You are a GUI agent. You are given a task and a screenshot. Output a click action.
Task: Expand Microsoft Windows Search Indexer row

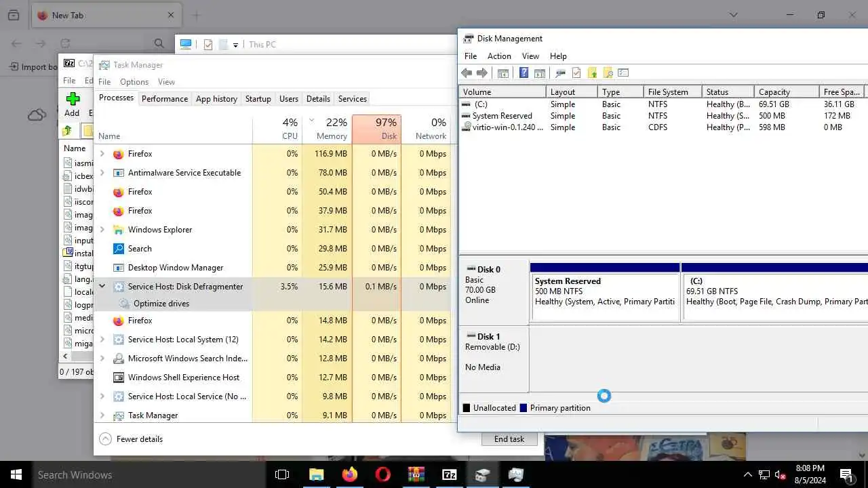[x=102, y=359]
